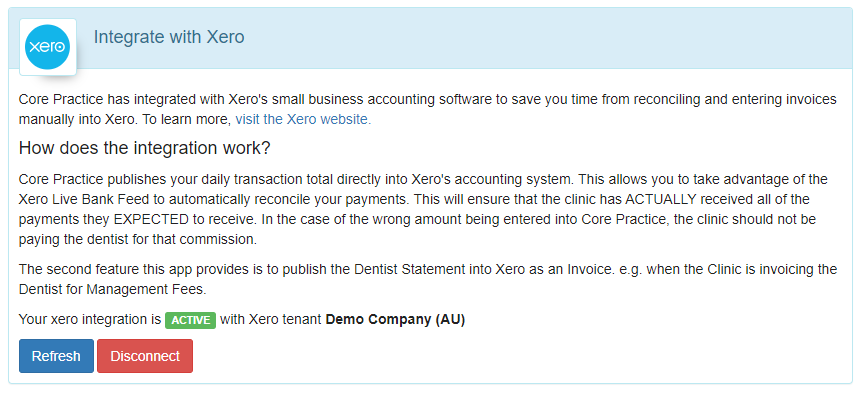Click the "with Xero tenant" label text
This screenshot has width=856, height=393.
[271, 319]
